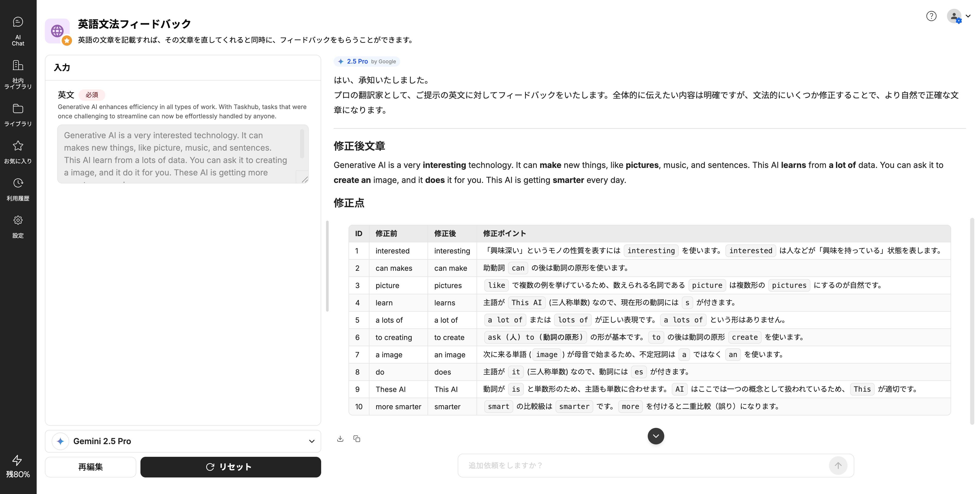Screen dimensions: 980x494
Task: Click the リセット button
Action: point(231,467)
